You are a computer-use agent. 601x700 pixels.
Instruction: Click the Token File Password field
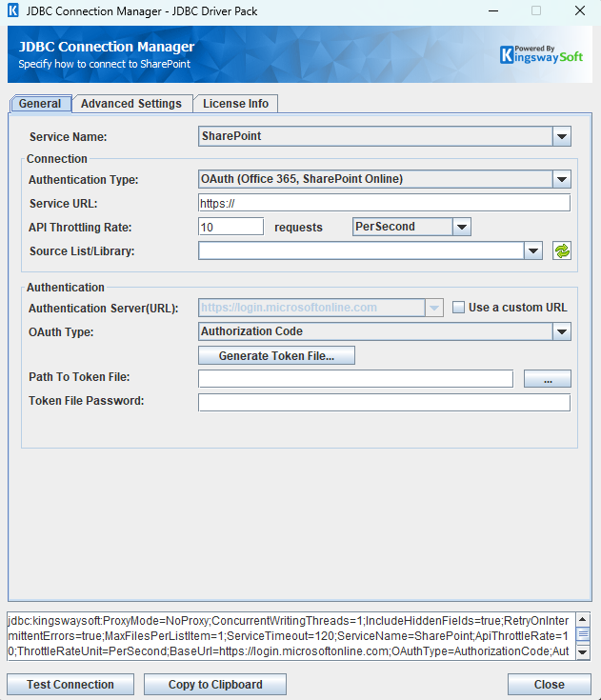point(385,402)
